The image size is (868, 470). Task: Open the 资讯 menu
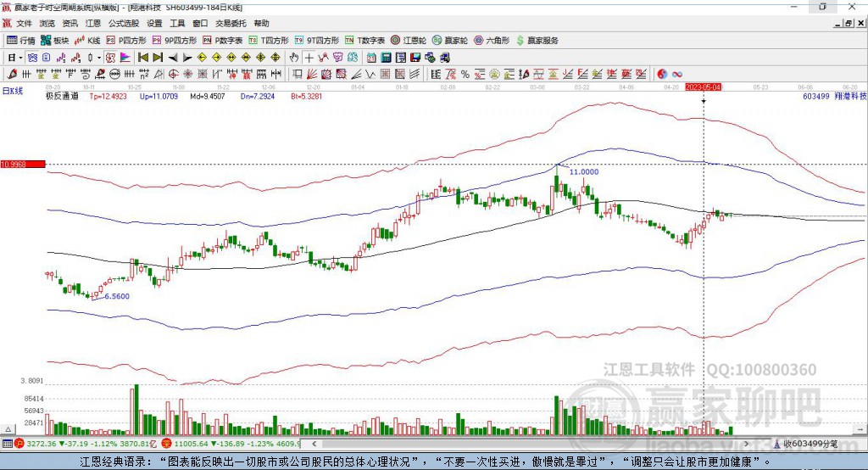coord(70,23)
